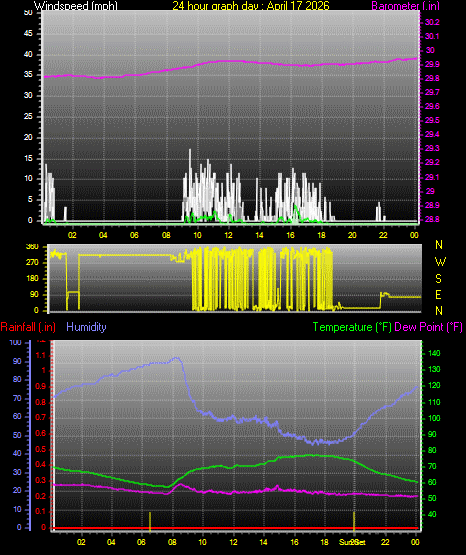Click the "Humidity" legend label
Image resolution: width=466 pixels, height=555 pixels.
(86, 327)
